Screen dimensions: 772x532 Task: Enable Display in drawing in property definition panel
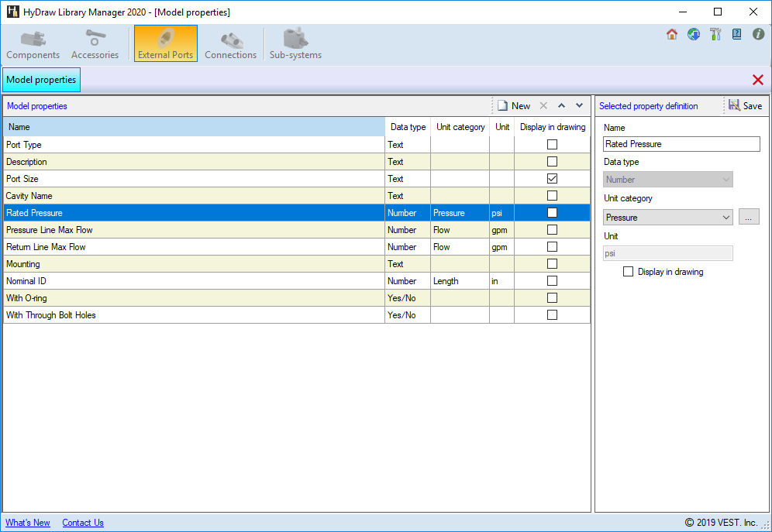tap(629, 272)
